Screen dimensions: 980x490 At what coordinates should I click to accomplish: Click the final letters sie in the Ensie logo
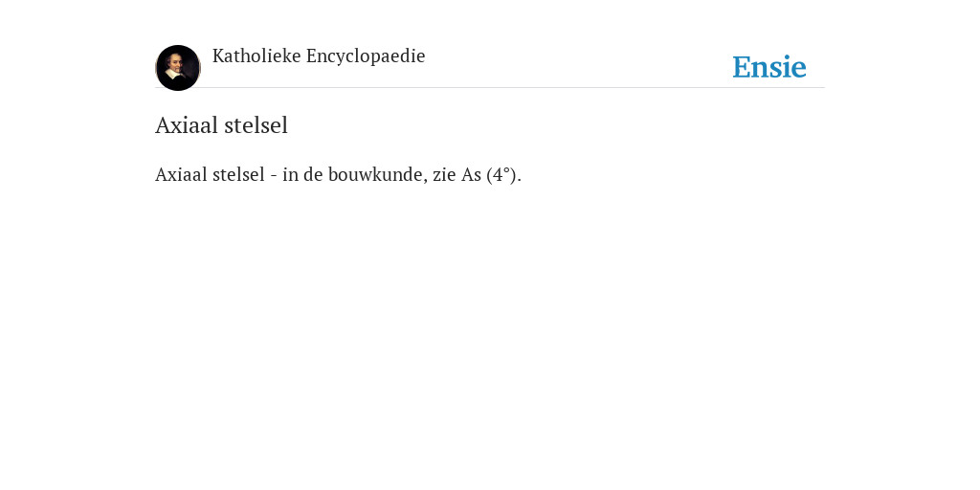click(x=789, y=67)
